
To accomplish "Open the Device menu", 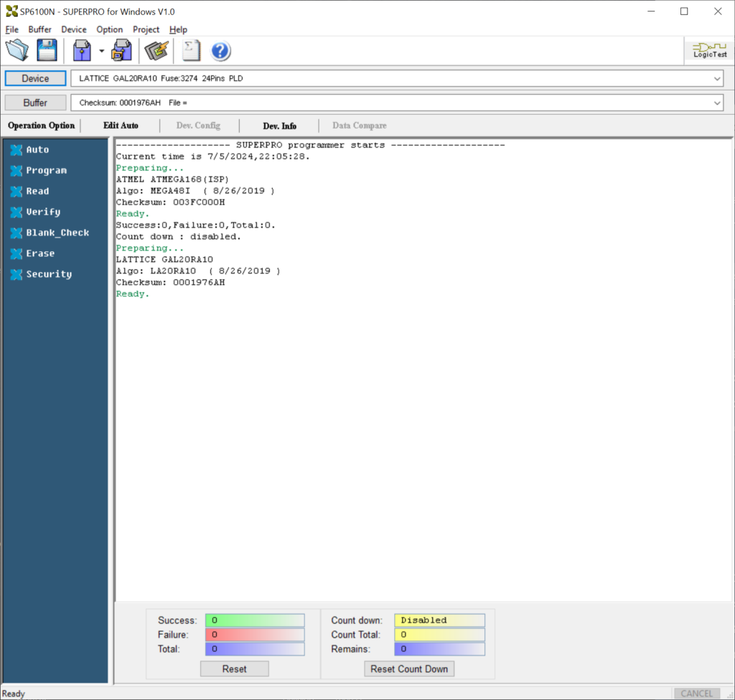I will coord(74,29).
